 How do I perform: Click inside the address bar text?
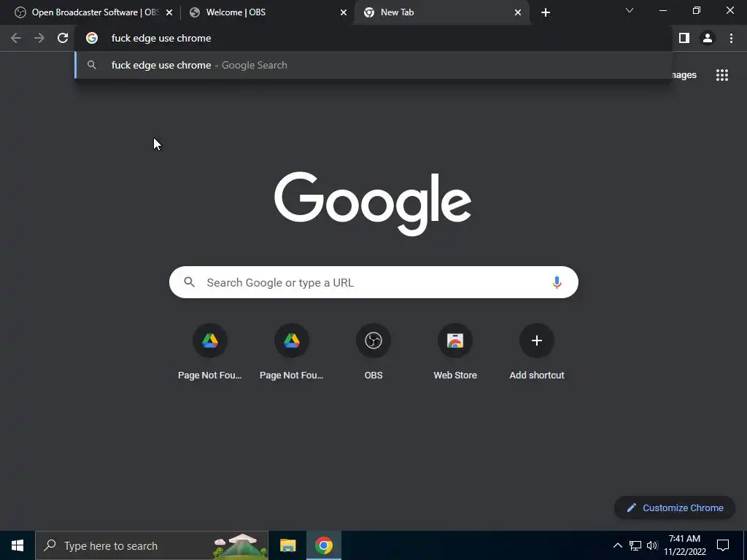161,38
